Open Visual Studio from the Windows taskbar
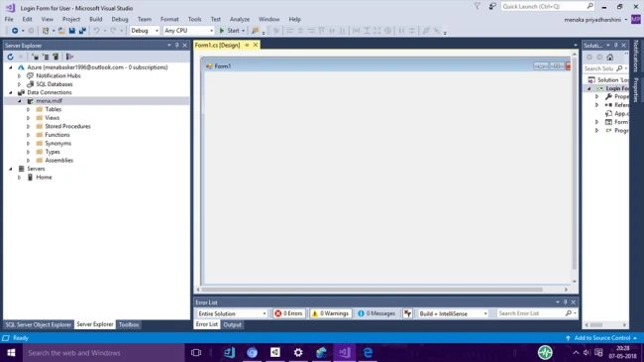Viewport: 644px width, 362px height. coord(344,352)
